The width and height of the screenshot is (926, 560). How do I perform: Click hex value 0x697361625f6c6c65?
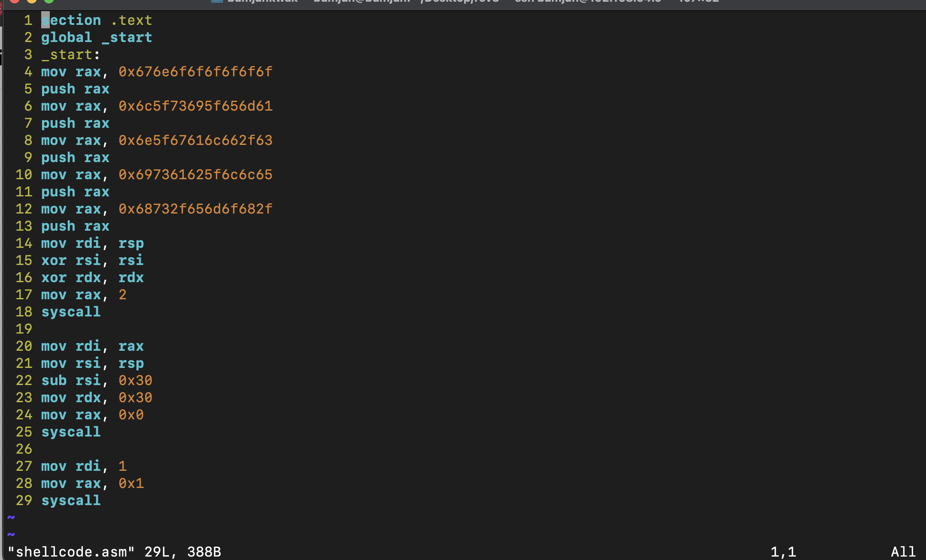click(x=195, y=175)
